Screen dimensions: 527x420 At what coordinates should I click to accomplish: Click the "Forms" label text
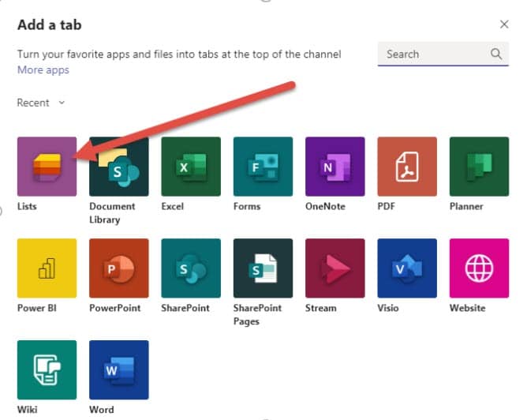(247, 206)
